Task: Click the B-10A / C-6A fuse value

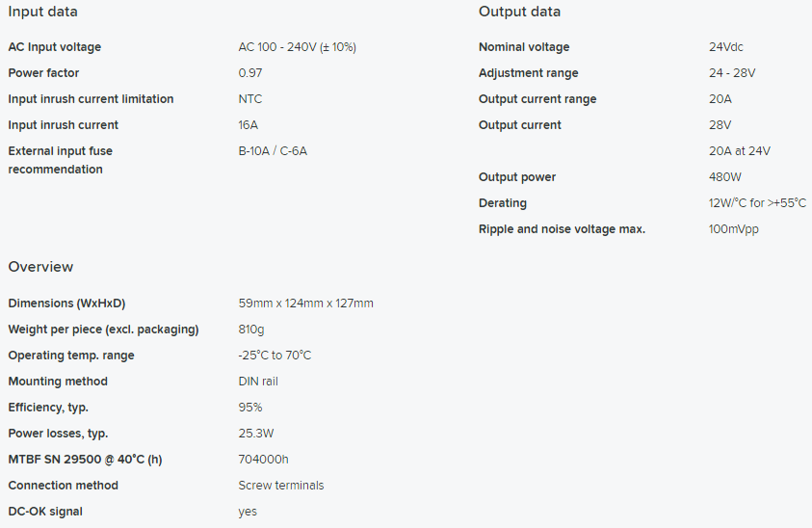Action: (273, 150)
